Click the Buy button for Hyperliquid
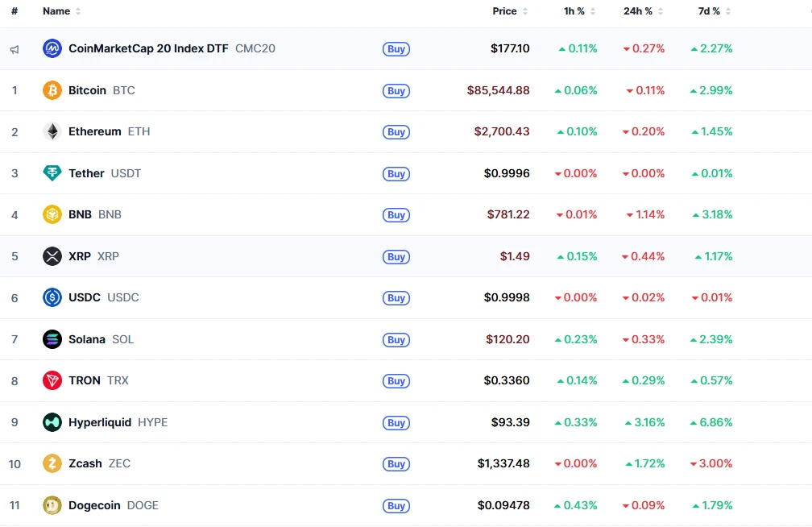This screenshot has height=527, width=812. 396,423
